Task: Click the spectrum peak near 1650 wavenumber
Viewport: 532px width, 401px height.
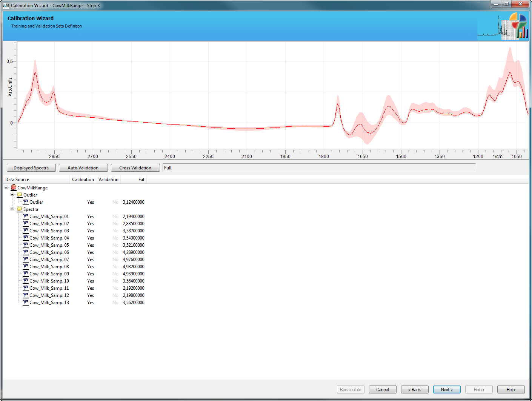Action: click(x=361, y=124)
